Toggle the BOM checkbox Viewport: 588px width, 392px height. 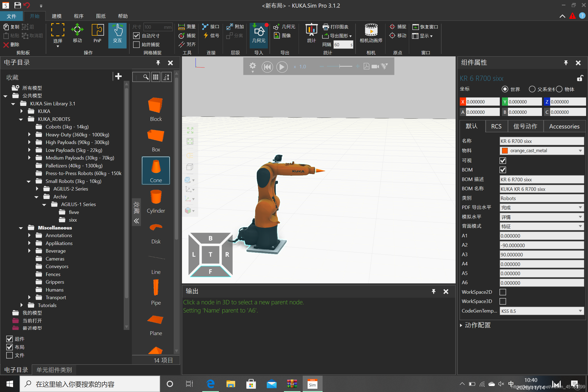click(x=503, y=170)
